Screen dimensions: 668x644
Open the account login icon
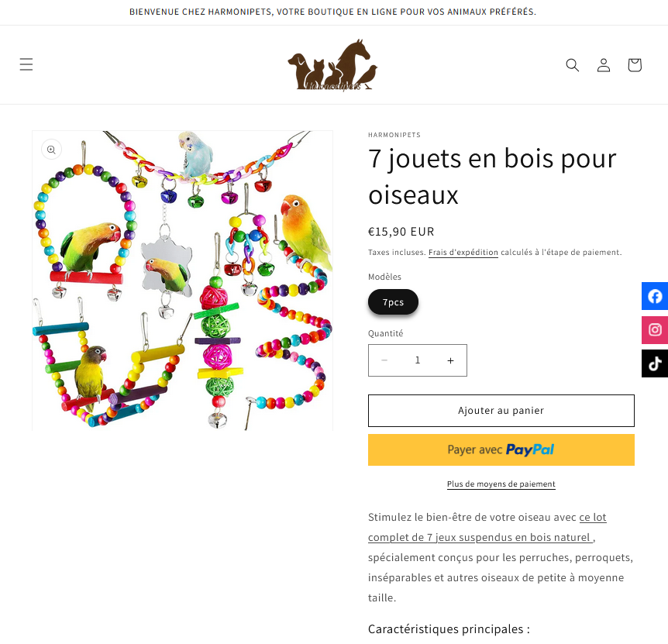coord(603,65)
